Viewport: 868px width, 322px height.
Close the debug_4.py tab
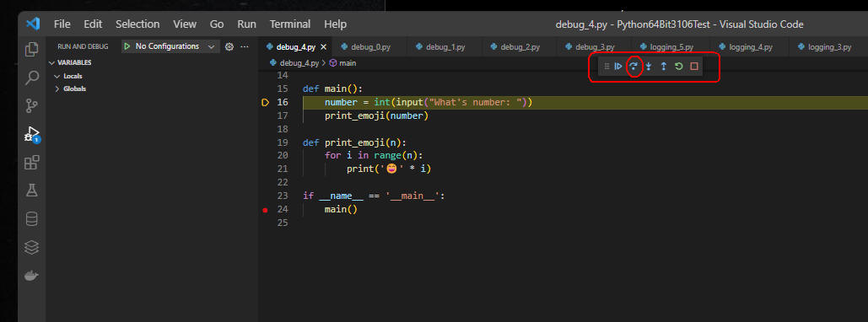click(324, 47)
